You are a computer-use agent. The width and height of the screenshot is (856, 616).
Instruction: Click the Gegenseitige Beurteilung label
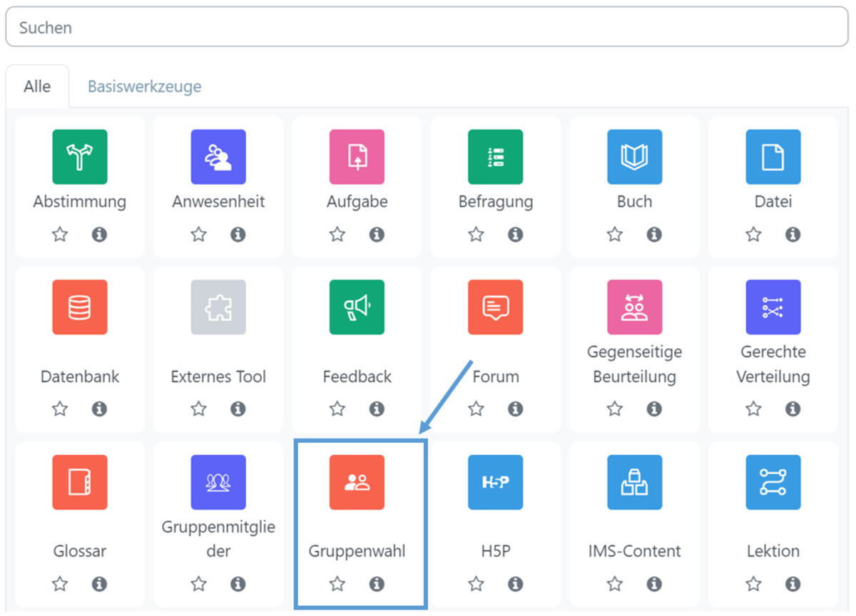coord(634,364)
